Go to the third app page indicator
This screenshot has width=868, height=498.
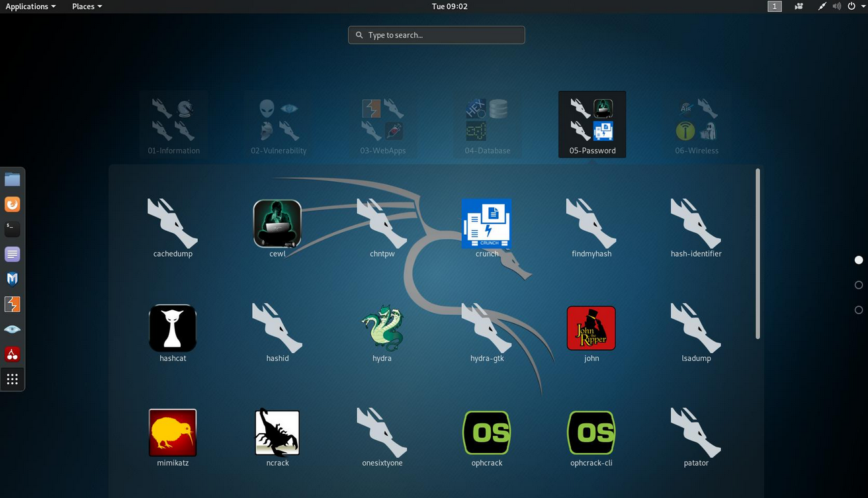point(859,310)
